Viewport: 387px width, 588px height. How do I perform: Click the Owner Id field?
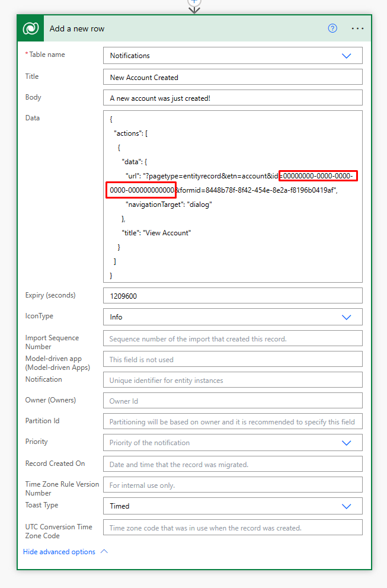(233, 401)
